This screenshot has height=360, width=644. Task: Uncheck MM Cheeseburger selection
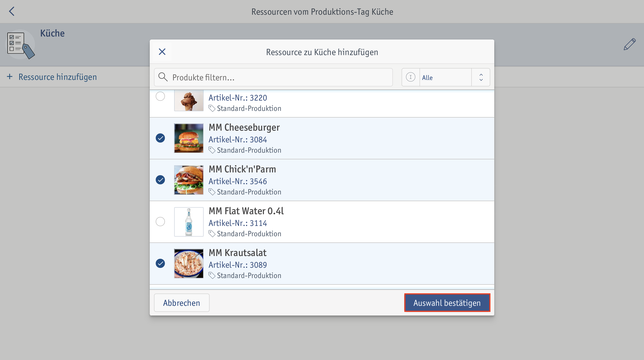(x=160, y=138)
